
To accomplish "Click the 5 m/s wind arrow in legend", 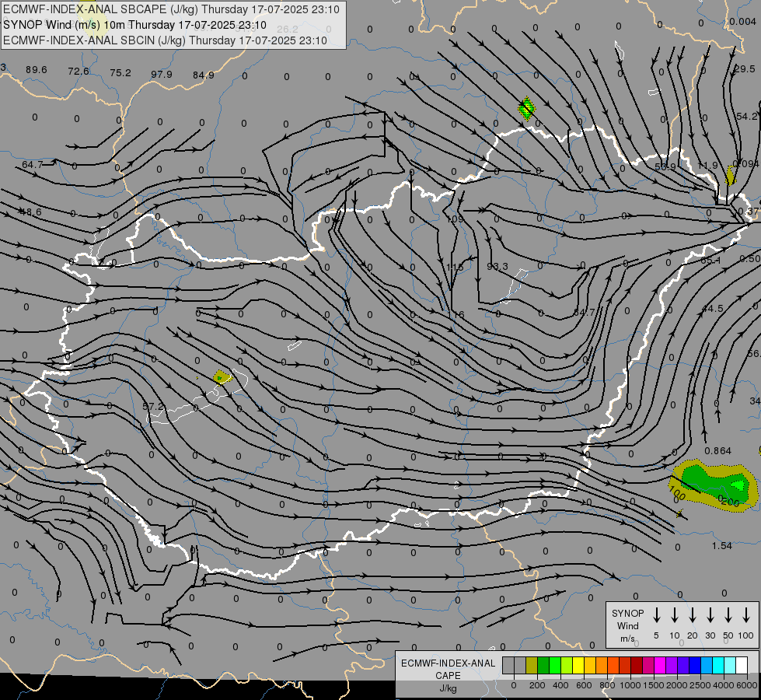I will click(x=656, y=615).
